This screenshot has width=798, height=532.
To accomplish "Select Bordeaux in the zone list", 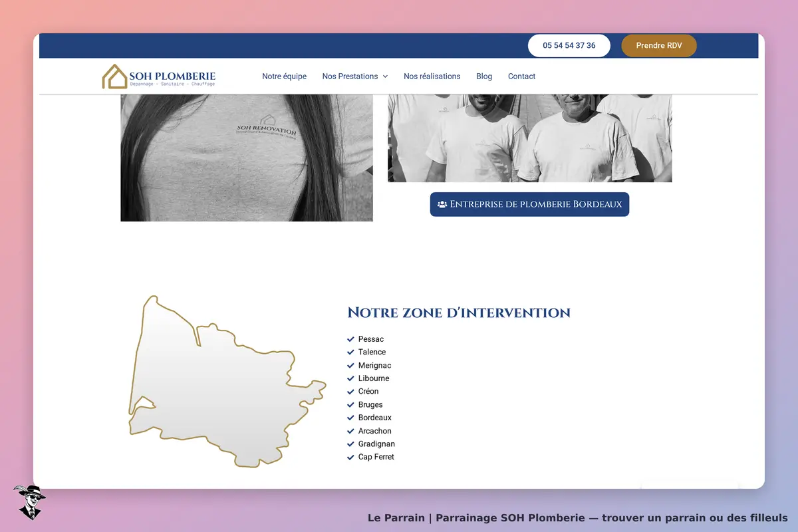I will pyautogui.click(x=375, y=418).
